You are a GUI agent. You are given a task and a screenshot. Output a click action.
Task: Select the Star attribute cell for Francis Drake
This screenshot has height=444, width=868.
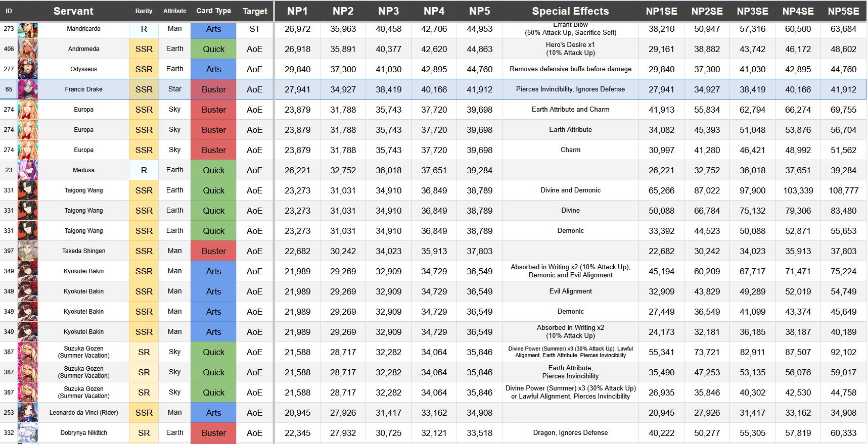pyautogui.click(x=175, y=89)
